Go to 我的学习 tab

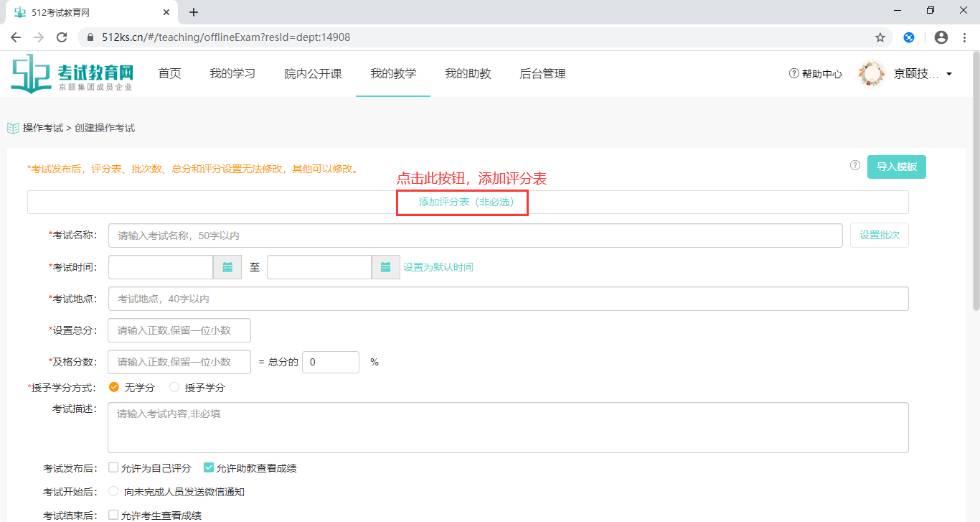point(232,74)
